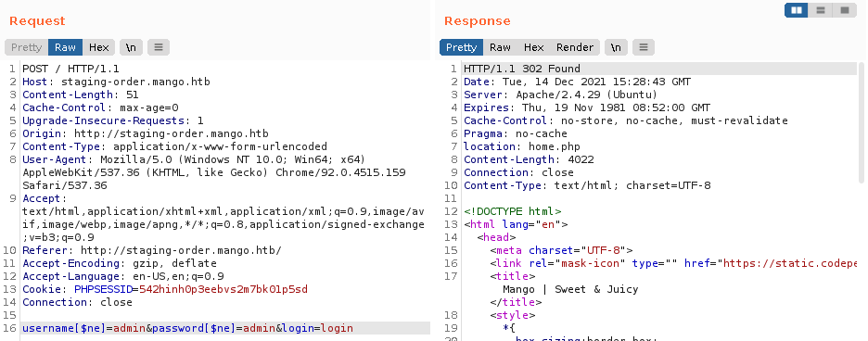Click the html lang="en" tag line
The width and height of the screenshot is (868, 341).
[x=516, y=224]
